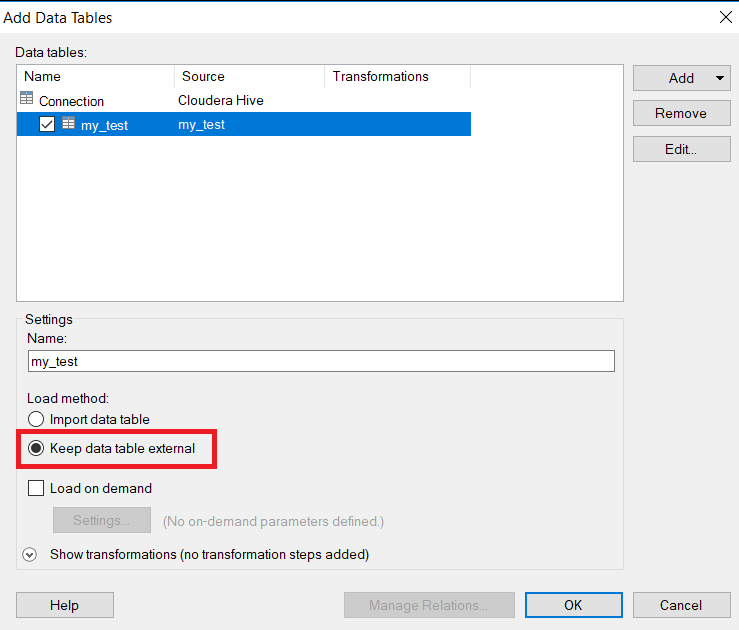Open the Edit... dialog
The height and width of the screenshot is (630, 739).
click(x=681, y=149)
